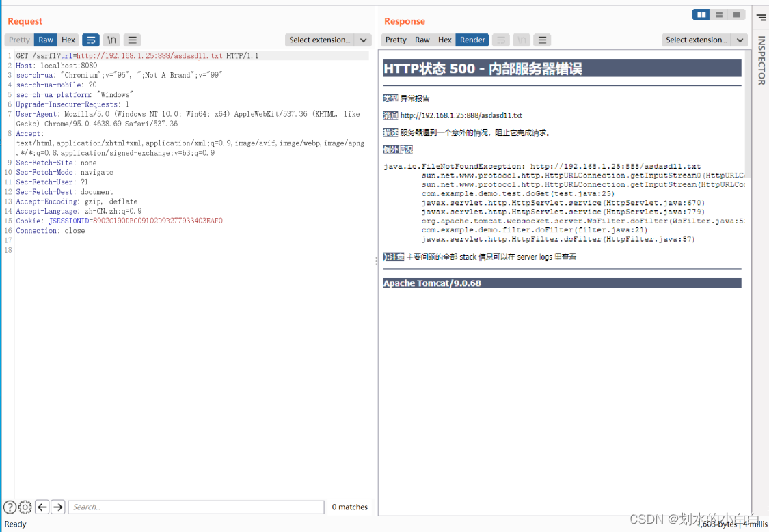Click GET /ssrf1 request line

tap(137, 56)
